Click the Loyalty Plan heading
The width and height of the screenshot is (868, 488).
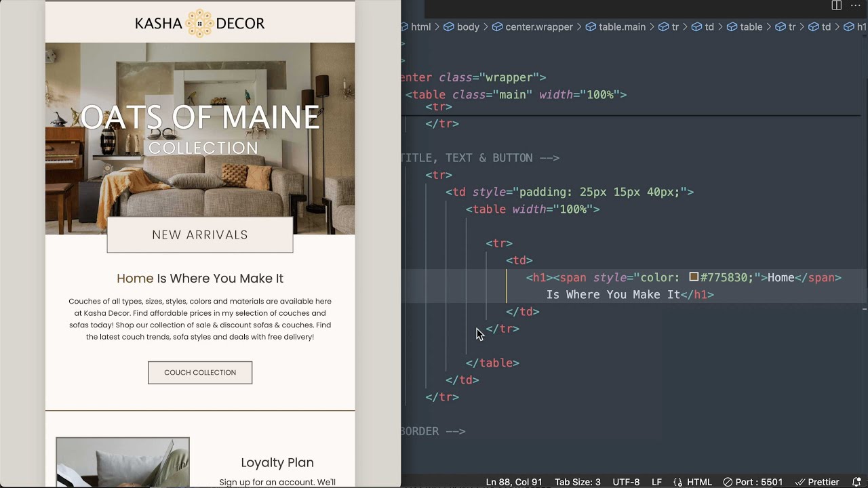point(277,463)
